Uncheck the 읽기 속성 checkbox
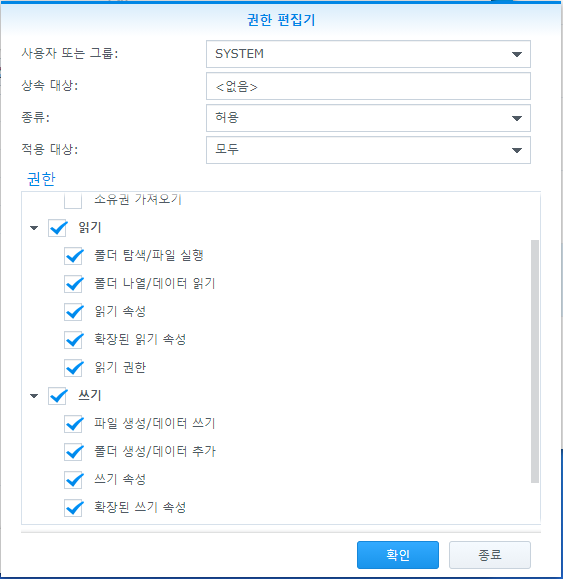Image resolution: width=563 pixels, height=579 pixels. (73, 312)
